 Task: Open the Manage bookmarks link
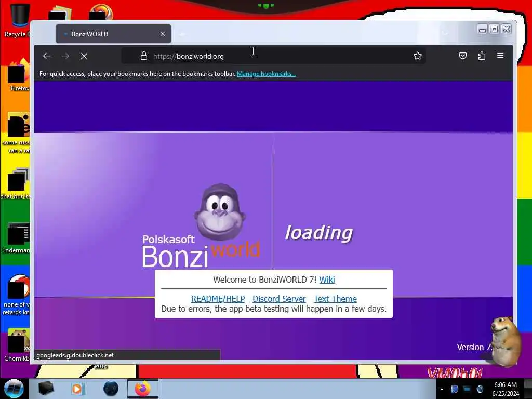point(267,74)
